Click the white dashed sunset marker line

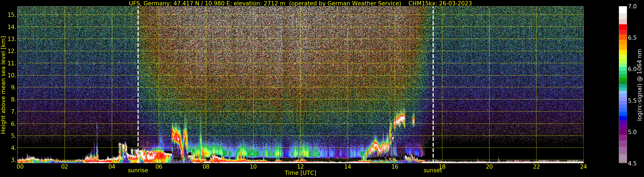[433, 84]
